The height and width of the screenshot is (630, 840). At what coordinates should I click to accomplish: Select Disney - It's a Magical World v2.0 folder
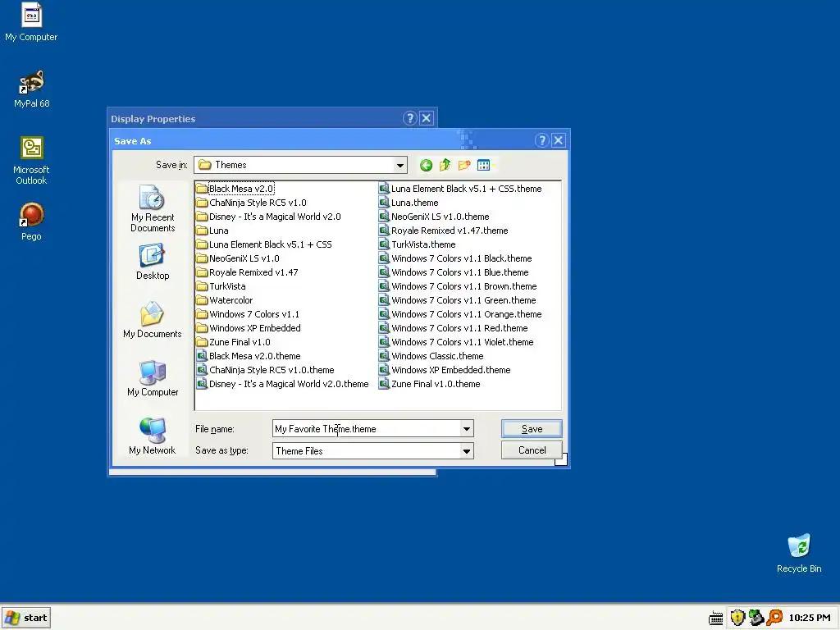click(x=268, y=217)
